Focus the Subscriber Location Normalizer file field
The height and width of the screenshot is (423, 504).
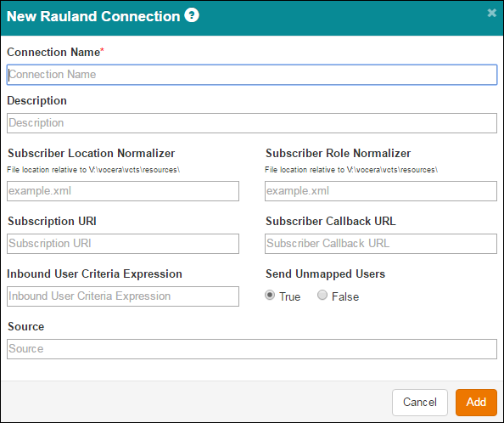123,191
